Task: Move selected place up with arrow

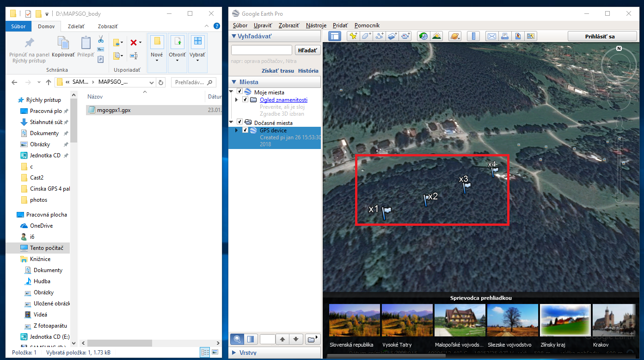Action: (282, 339)
